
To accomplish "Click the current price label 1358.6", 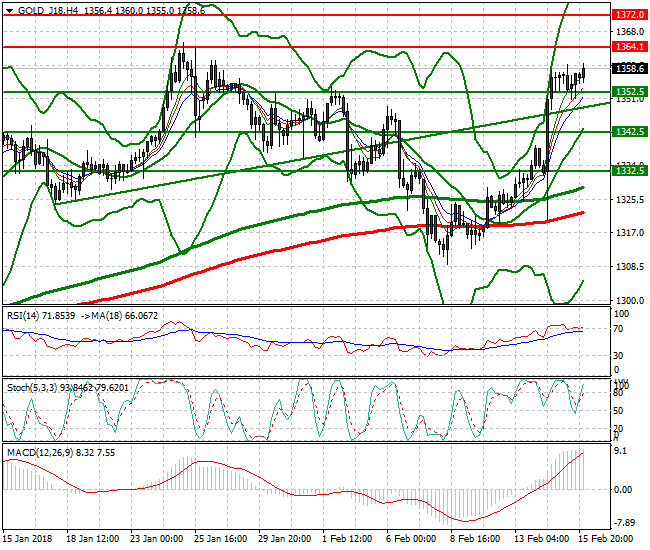I will [x=630, y=68].
